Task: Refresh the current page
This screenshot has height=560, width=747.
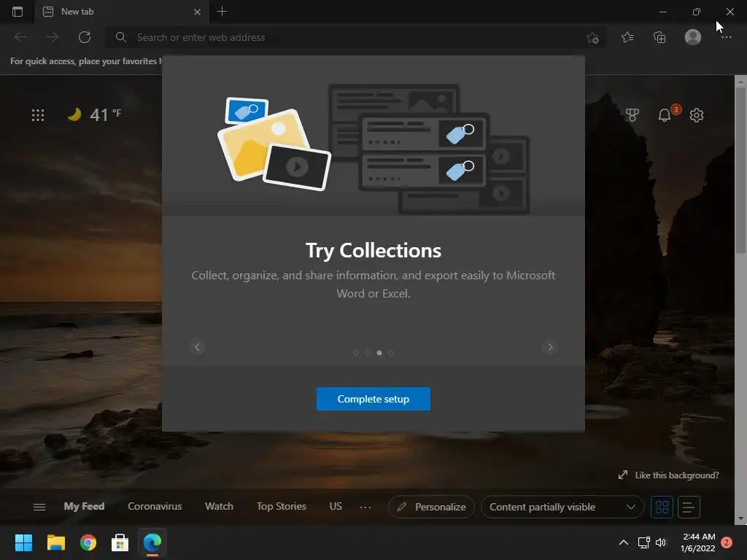Action: [x=85, y=37]
